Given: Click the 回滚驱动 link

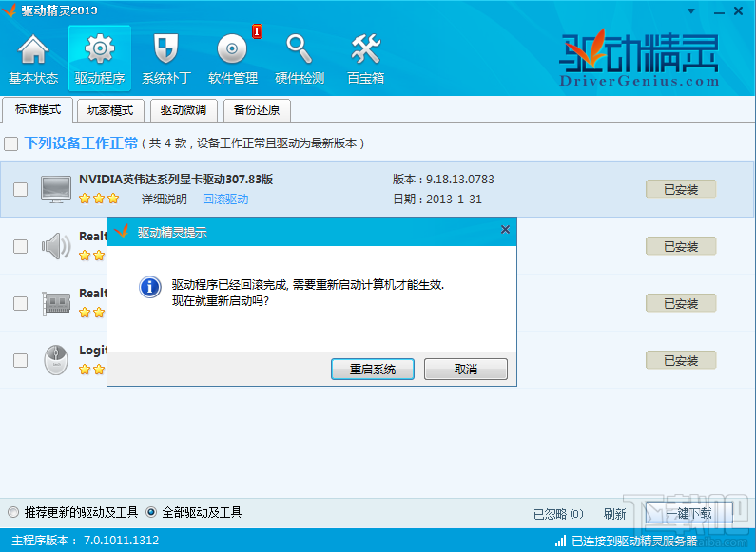Looking at the screenshot, I should coord(225,199).
